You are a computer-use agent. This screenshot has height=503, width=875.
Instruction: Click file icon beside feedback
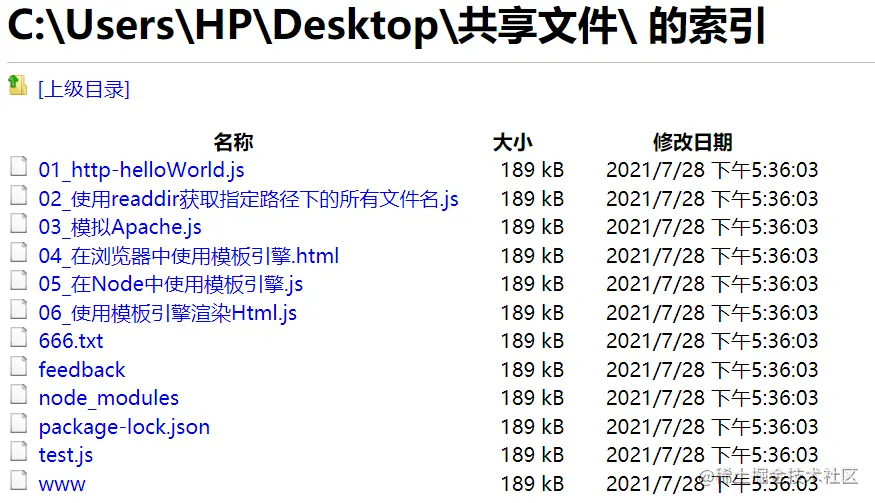[18, 366]
